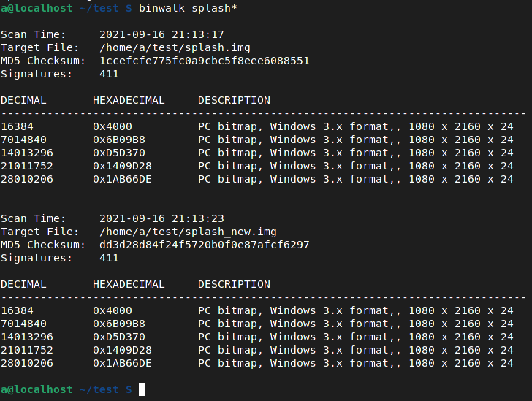Click the Signatures count 411 under splash.img

point(109,74)
